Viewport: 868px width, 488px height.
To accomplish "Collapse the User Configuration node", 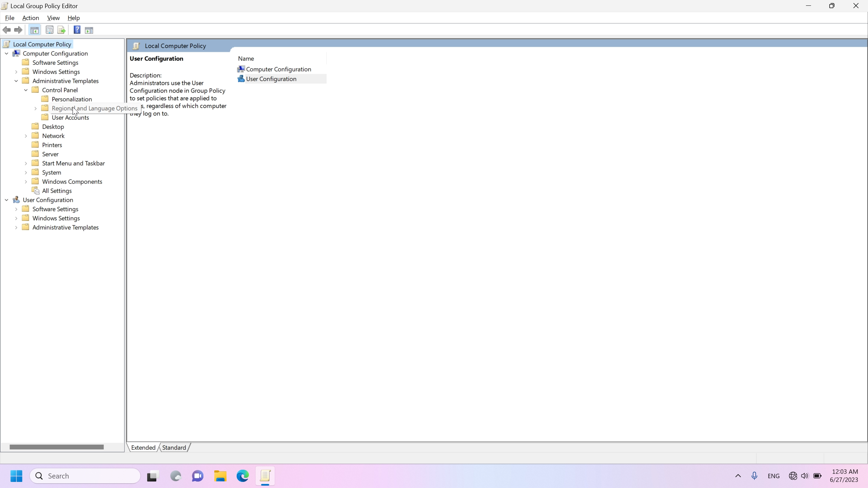I will (6, 200).
